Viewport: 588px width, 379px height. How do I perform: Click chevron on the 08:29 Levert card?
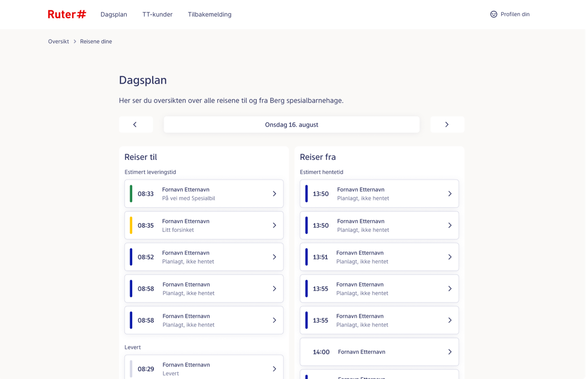coord(274,369)
